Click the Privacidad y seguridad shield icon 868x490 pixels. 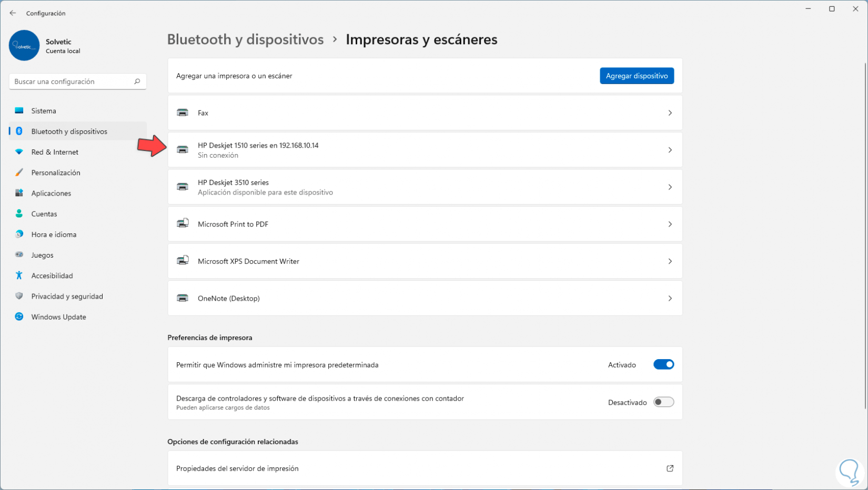(19, 296)
